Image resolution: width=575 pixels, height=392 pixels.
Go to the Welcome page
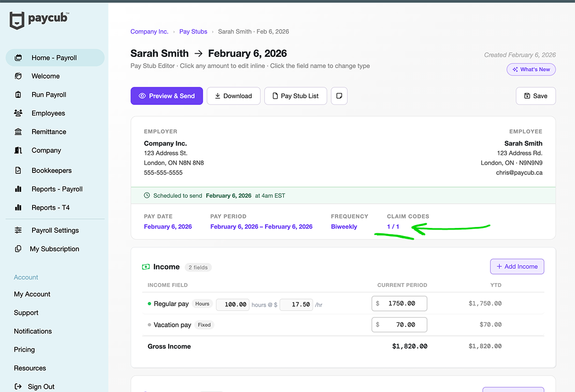46,76
